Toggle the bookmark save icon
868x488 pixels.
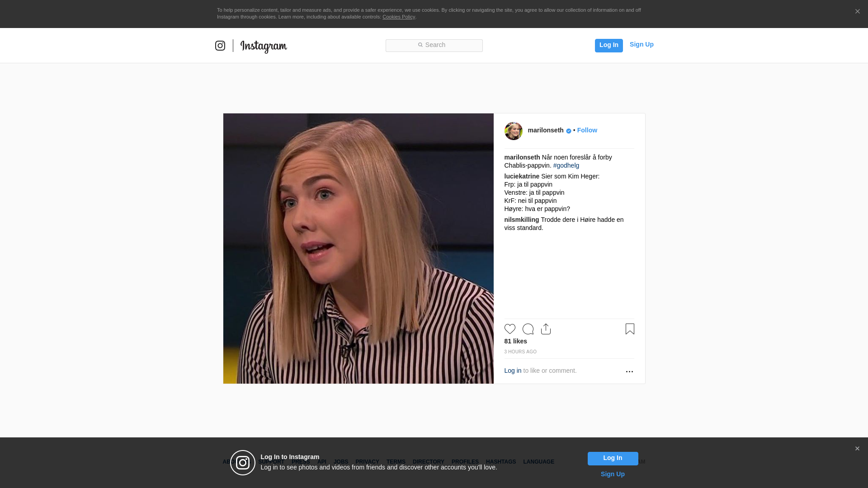pos(630,329)
